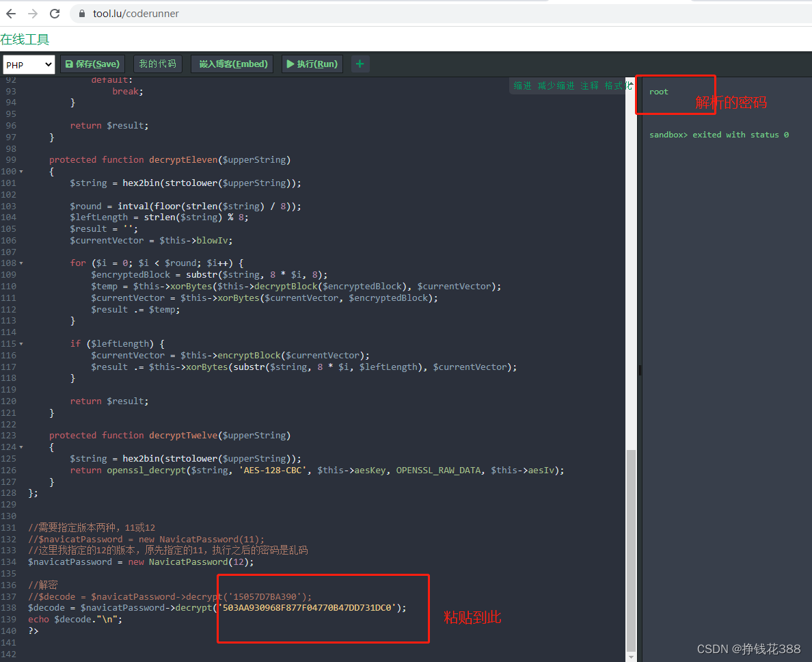Screen dimensions: 812x662
Task: Click the '?>' closing tag on line 140
Action: 33,631
